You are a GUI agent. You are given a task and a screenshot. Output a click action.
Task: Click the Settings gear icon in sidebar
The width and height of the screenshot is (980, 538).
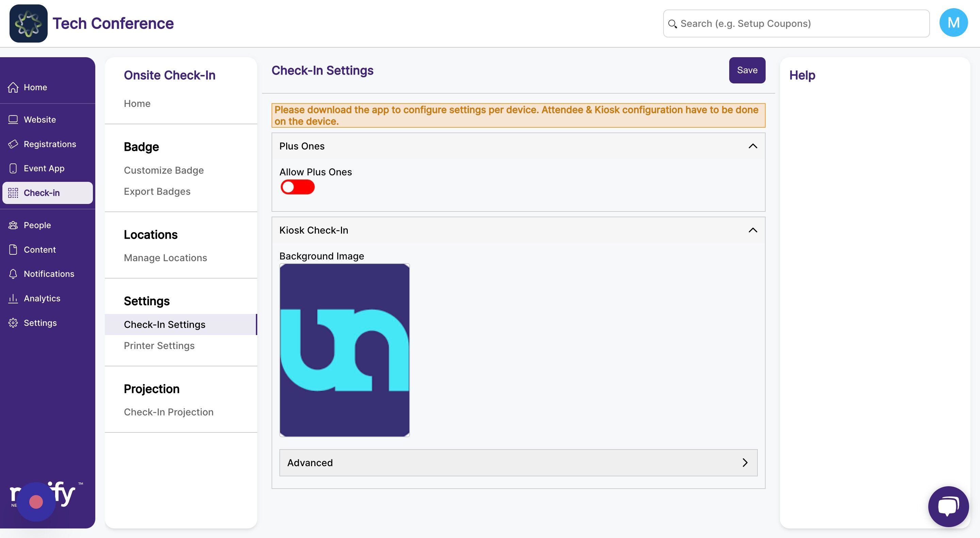pos(13,323)
